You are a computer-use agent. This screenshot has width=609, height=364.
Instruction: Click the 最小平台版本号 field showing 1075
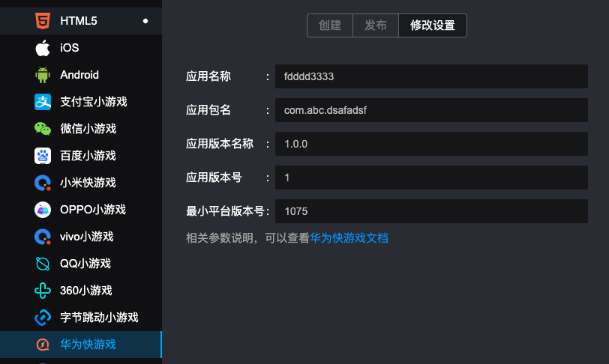pyautogui.click(x=431, y=211)
